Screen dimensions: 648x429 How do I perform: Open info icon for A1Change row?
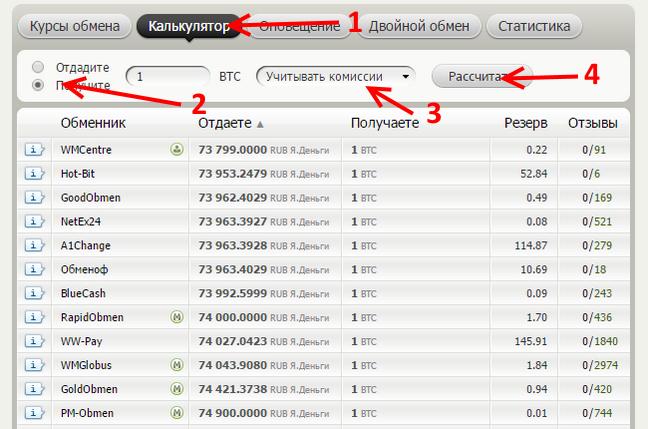coord(34,245)
